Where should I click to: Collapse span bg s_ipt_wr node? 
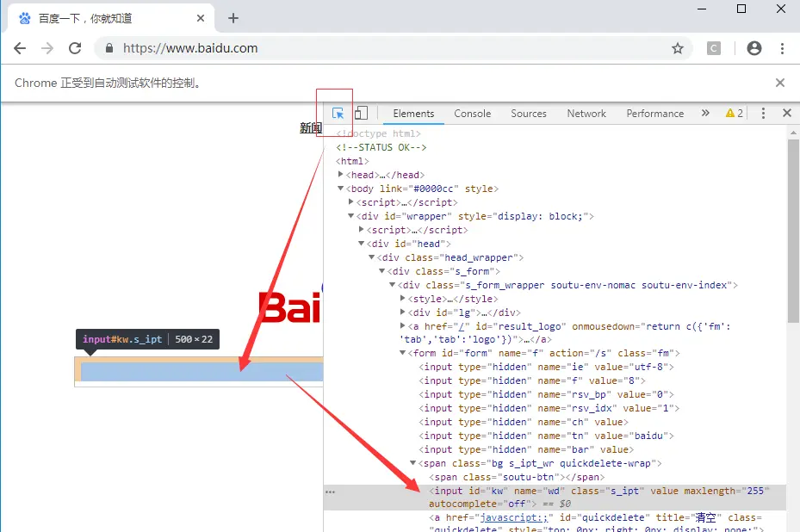[x=412, y=463]
